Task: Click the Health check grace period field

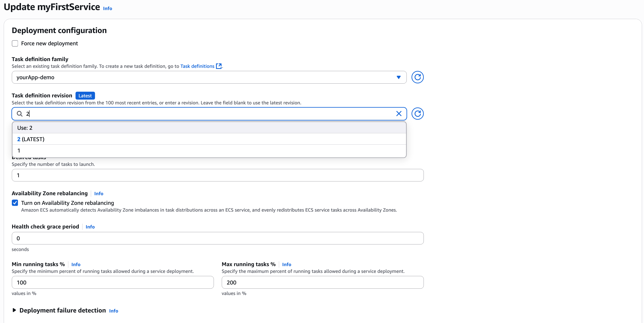Action: [218, 238]
